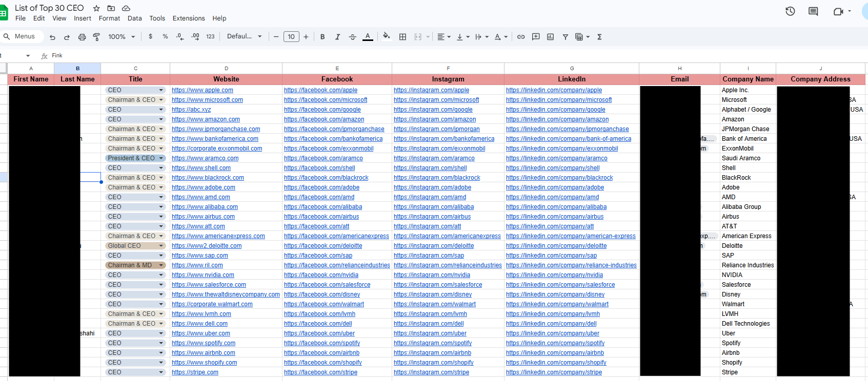The width and height of the screenshot is (868, 381).
Task: Insert a chart
Action: coord(551,37)
